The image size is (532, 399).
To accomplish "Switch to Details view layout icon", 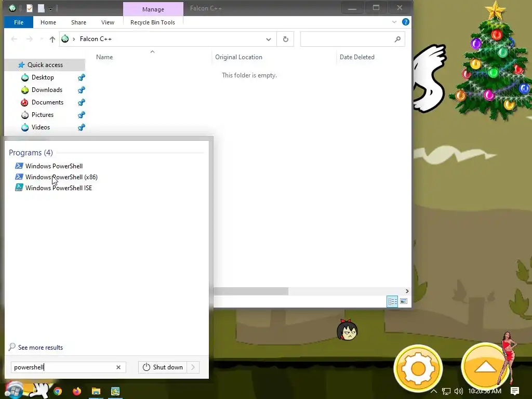I will 393,301.
